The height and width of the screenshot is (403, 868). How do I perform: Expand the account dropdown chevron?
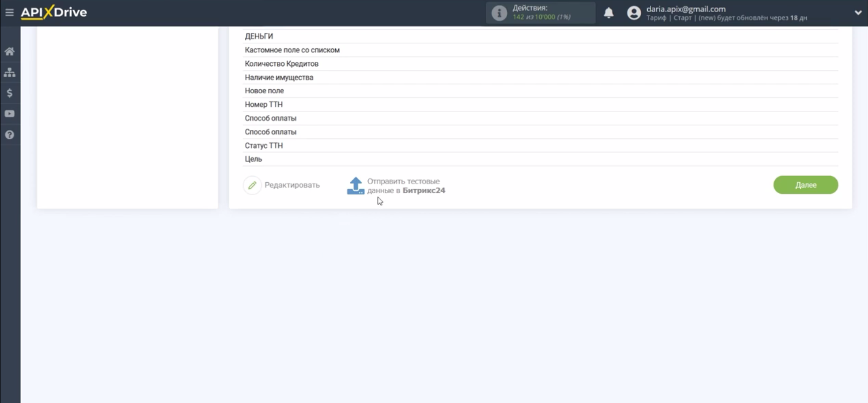(858, 13)
